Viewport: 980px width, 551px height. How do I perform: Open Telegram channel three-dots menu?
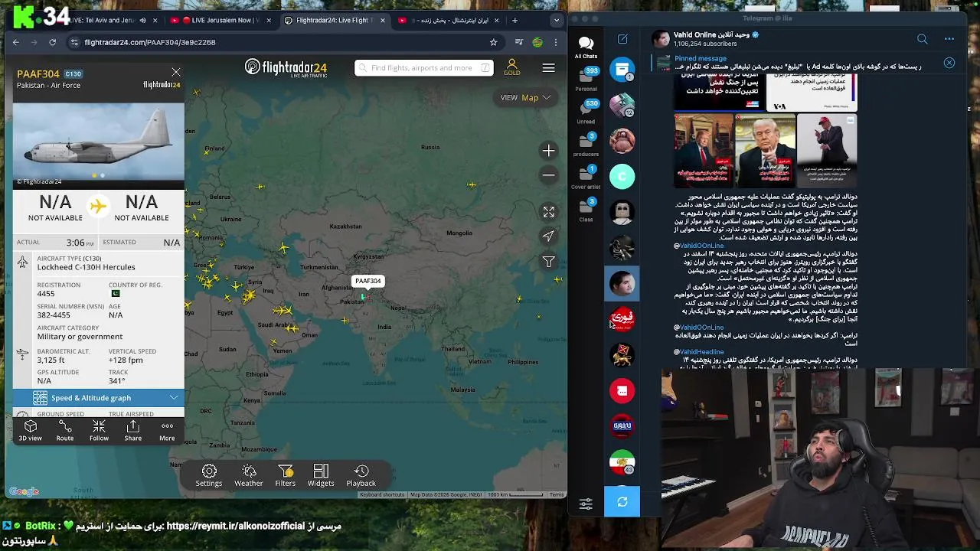[949, 39]
